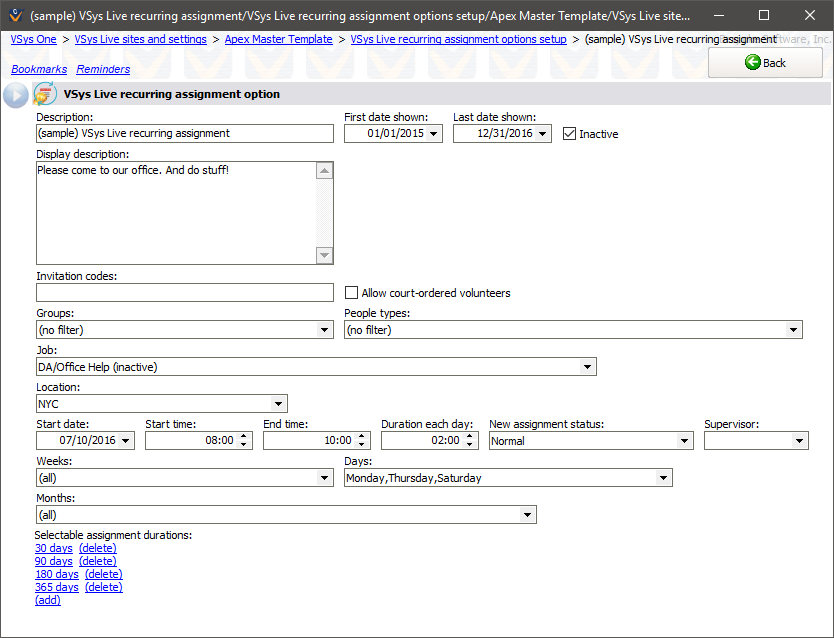Add a new selectable assignment duration
Viewport: 834px width, 638px height.
[x=48, y=600]
